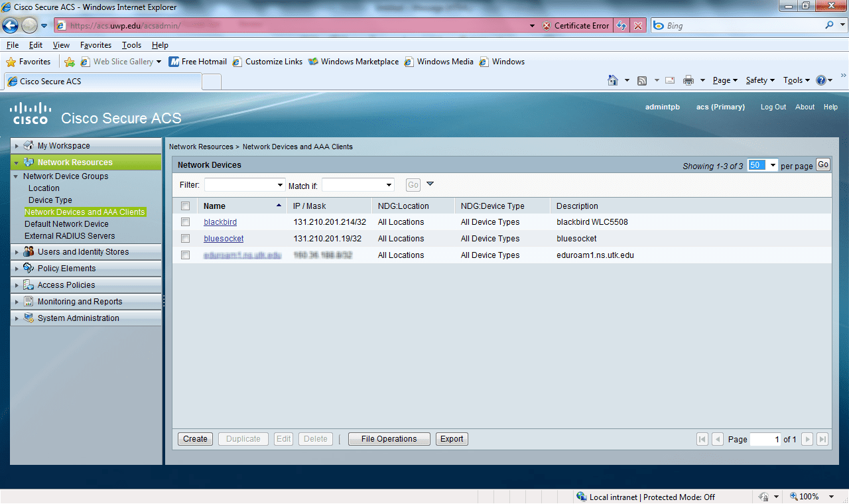Screen dimensions: 849x504
Task: Go to last page arrow
Action: coord(822,439)
